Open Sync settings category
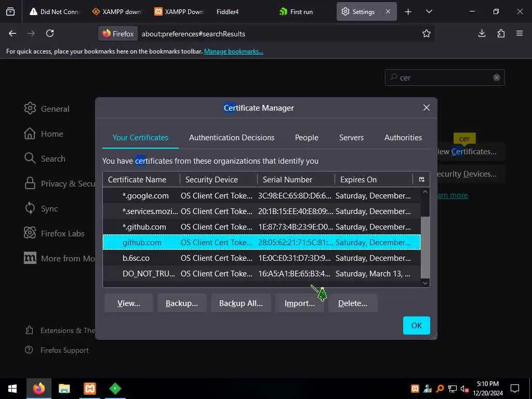Screen dimensions: 532x399 point(41,208)
